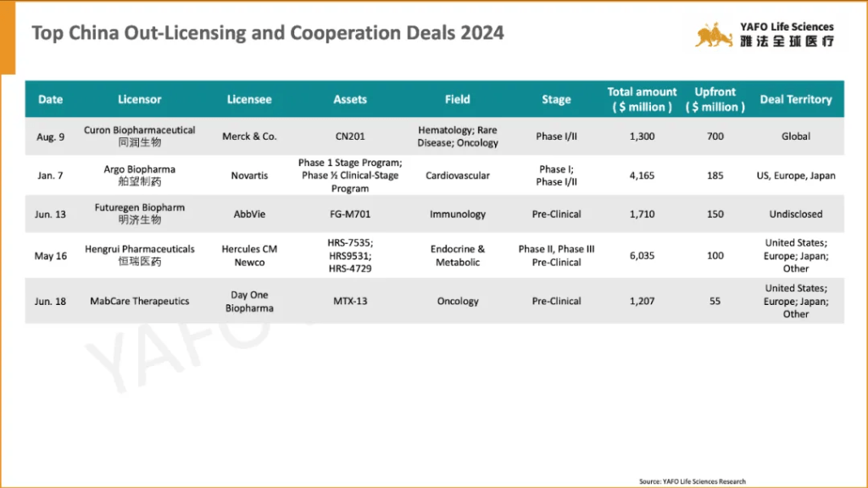Select the MTX-13 asset cell
Image resolution: width=868 pixels, height=488 pixels.
[x=349, y=301]
